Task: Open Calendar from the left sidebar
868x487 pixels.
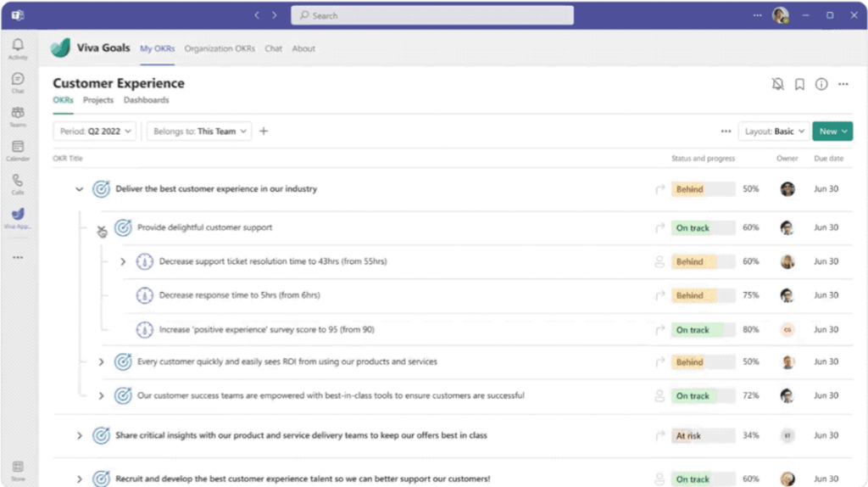Action: coord(18,150)
